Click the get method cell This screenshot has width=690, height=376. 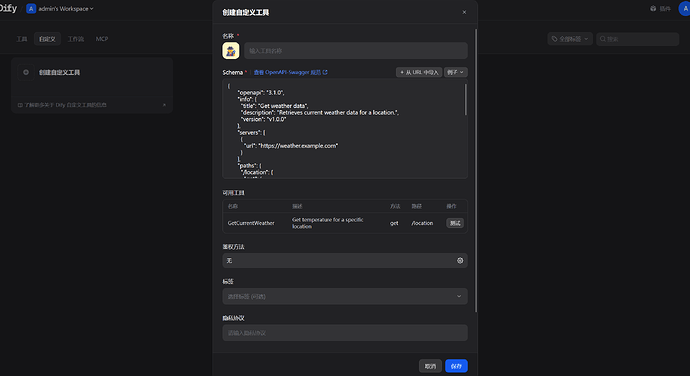(x=394, y=223)
